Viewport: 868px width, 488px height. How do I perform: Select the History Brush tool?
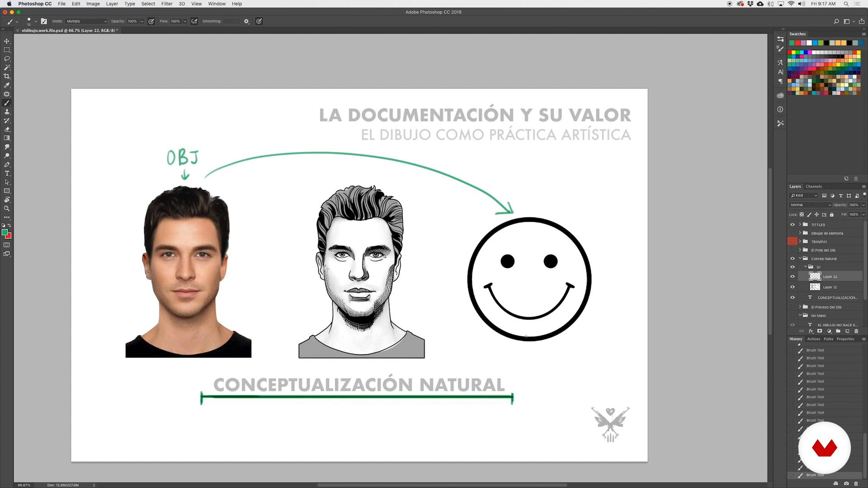click(7, 121)
